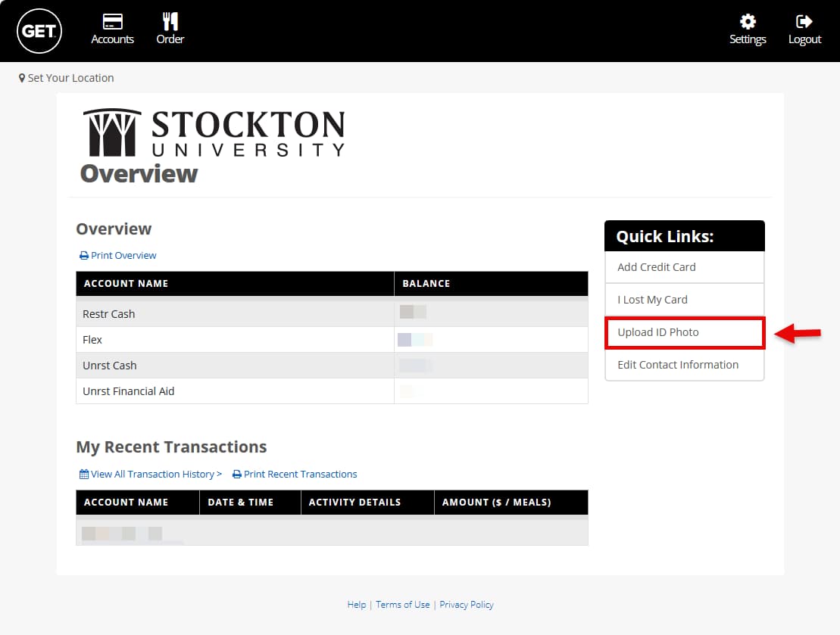Click the calendar icon beside View All Transaction History
Image resolution: width=840 pixels, height=635 pixels.
tap(84, 474)
